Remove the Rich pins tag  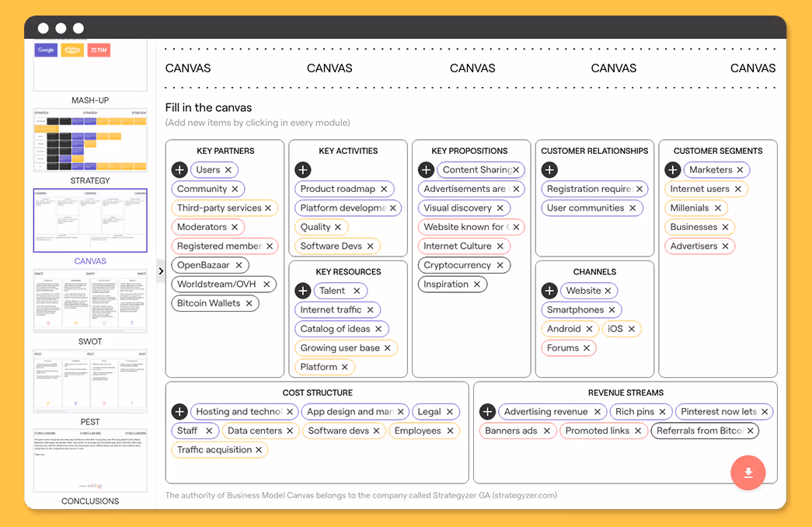coord(662,412)
